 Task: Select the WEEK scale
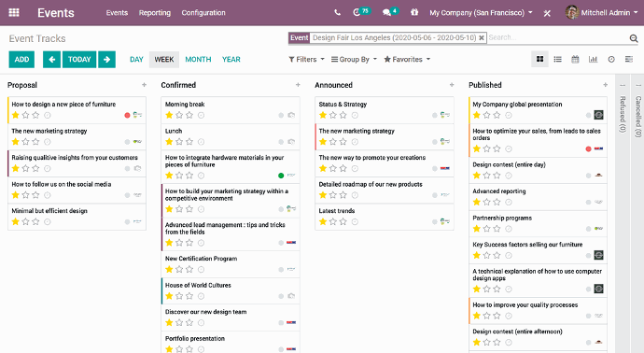point(164,59)
